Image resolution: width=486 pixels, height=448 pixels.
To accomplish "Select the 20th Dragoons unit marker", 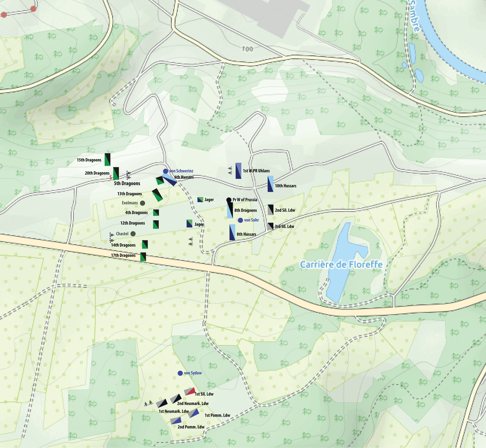I will [x=116, y=173].
